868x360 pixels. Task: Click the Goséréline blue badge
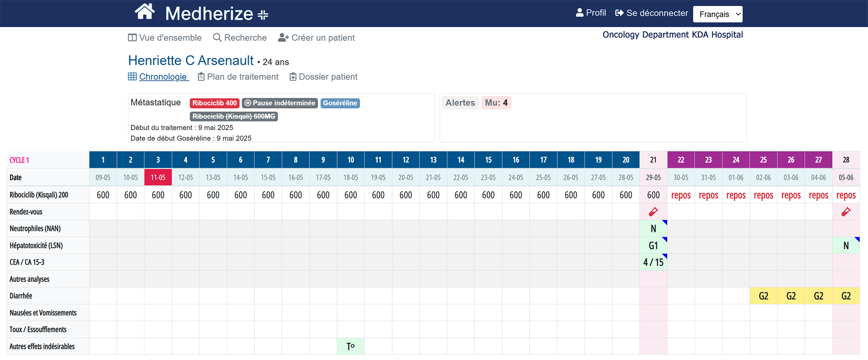[340, 103]
